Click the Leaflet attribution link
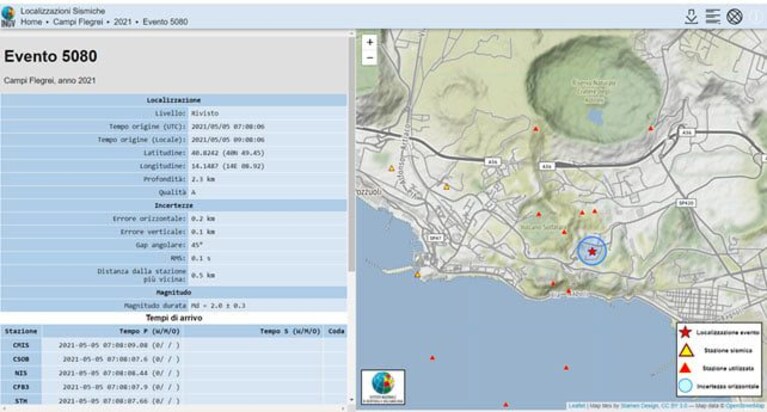 (577, 406)
